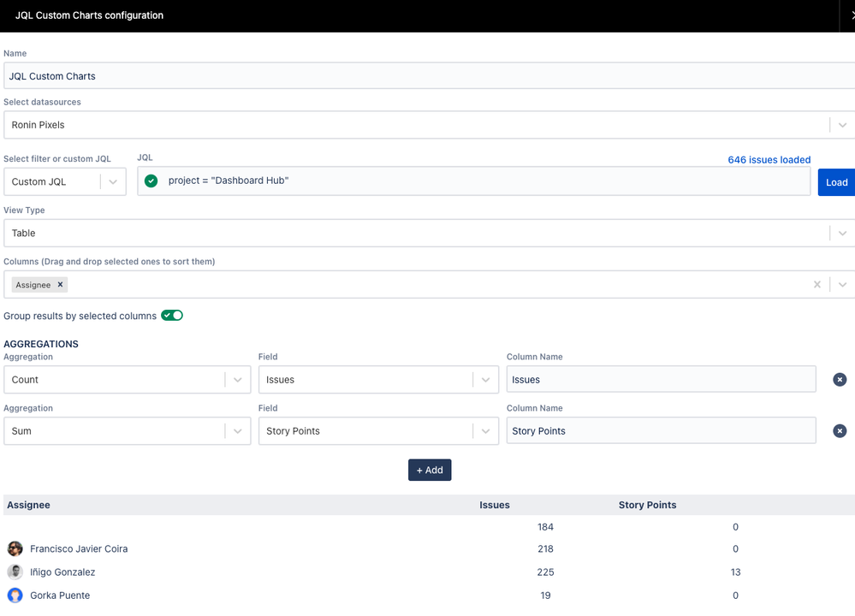
Task: Expand the View Type dropdown
Action: point(842,233)
